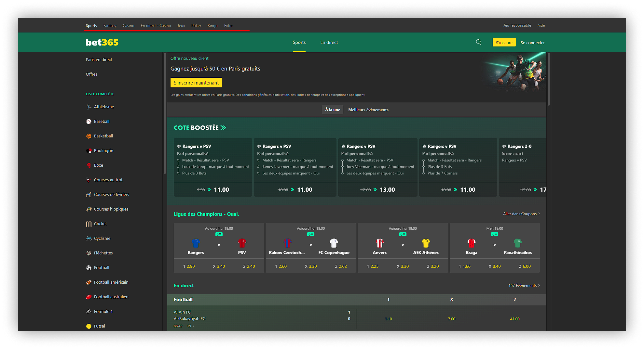
Task: Expand COTE BOOSTÉE via its chevron
Action: click(x=223, y=127)
